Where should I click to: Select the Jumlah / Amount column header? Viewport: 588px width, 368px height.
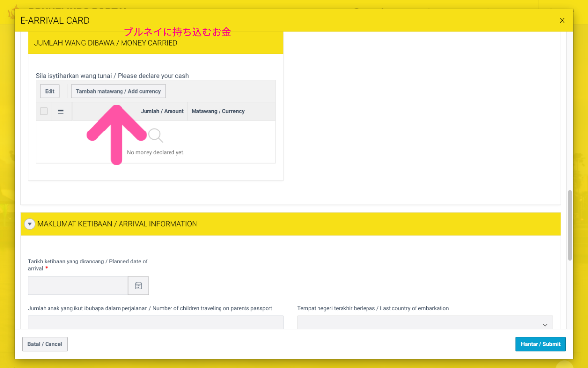pos(162,111)
